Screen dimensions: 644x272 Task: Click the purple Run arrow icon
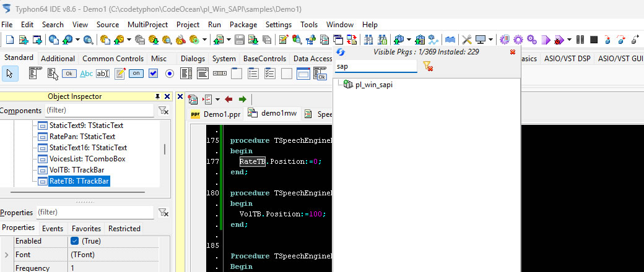pyautogui.click(x=546, y=40)
